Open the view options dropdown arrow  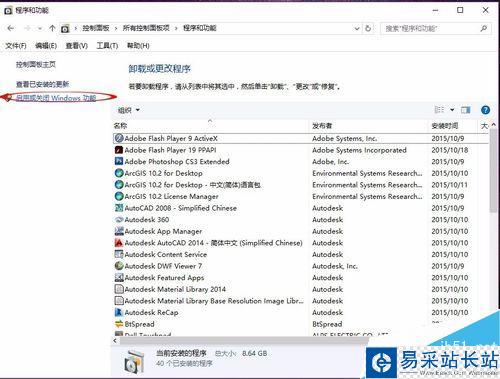(452, 110)
